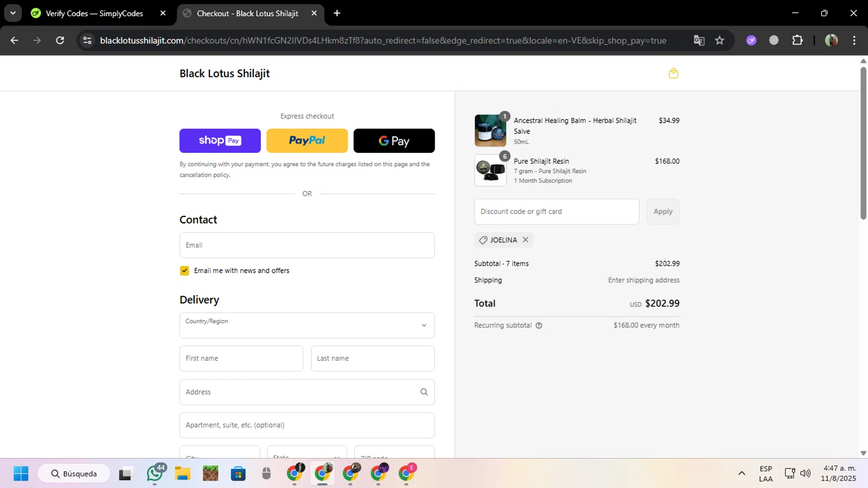This screenshot has height=488, width=868.
Task: Reload the checkout page
Action: click(x=60, y=41)
